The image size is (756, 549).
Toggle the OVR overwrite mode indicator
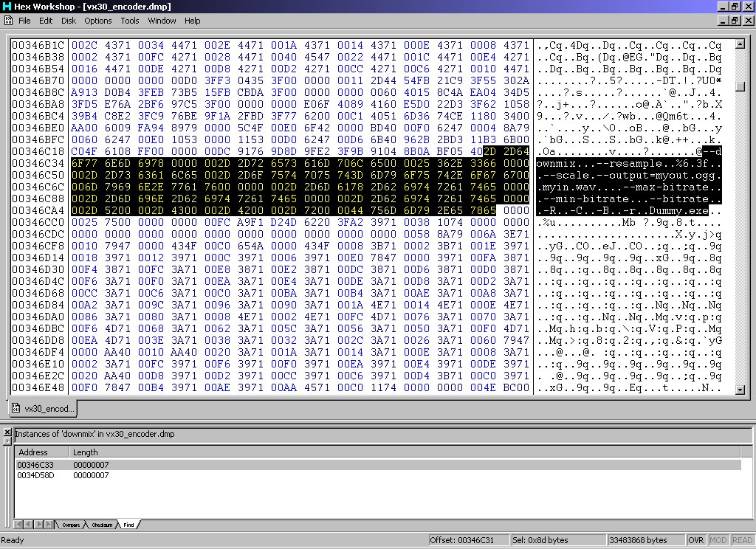695,540
